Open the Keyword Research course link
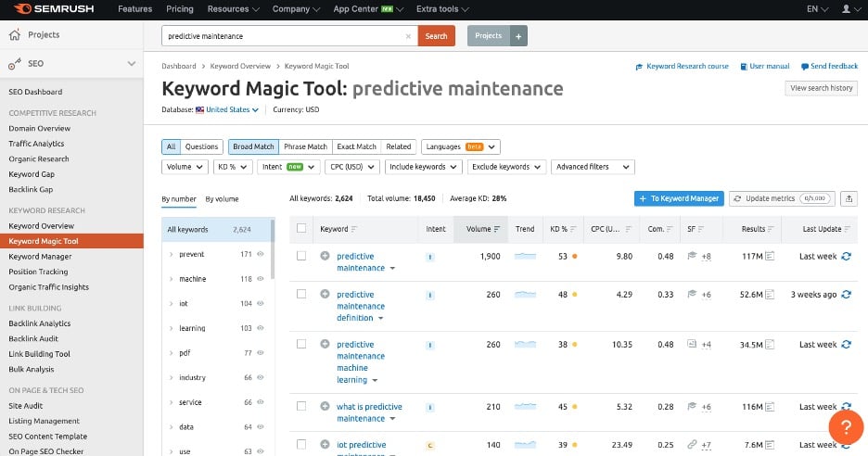This screenshot has height=456, width=868. [x=682, y=66]
